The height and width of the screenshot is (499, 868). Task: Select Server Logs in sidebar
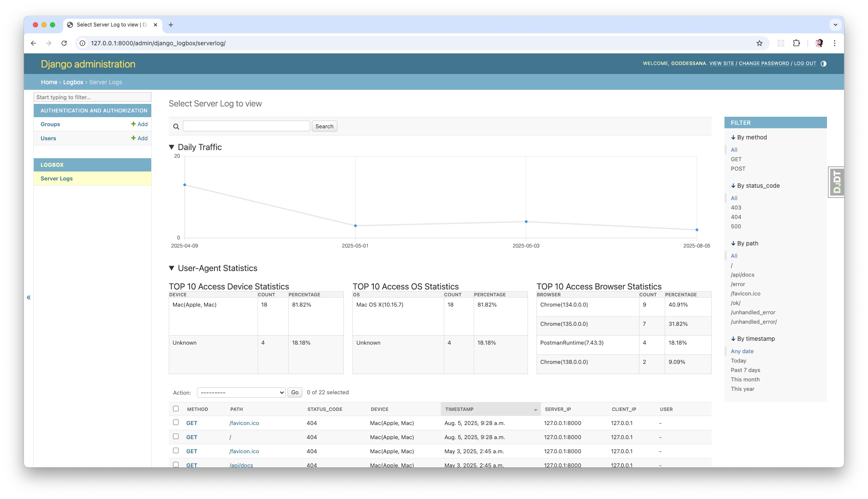57,179
